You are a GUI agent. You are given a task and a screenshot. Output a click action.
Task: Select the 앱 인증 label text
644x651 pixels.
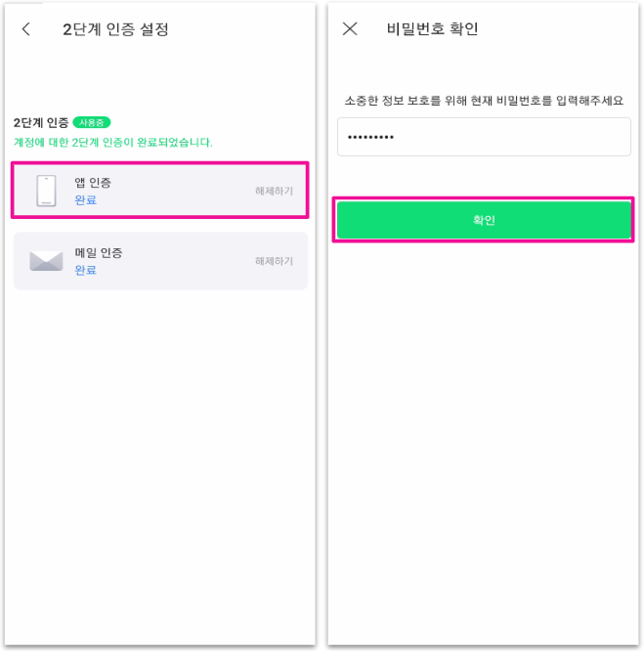(x=93, y=183)
